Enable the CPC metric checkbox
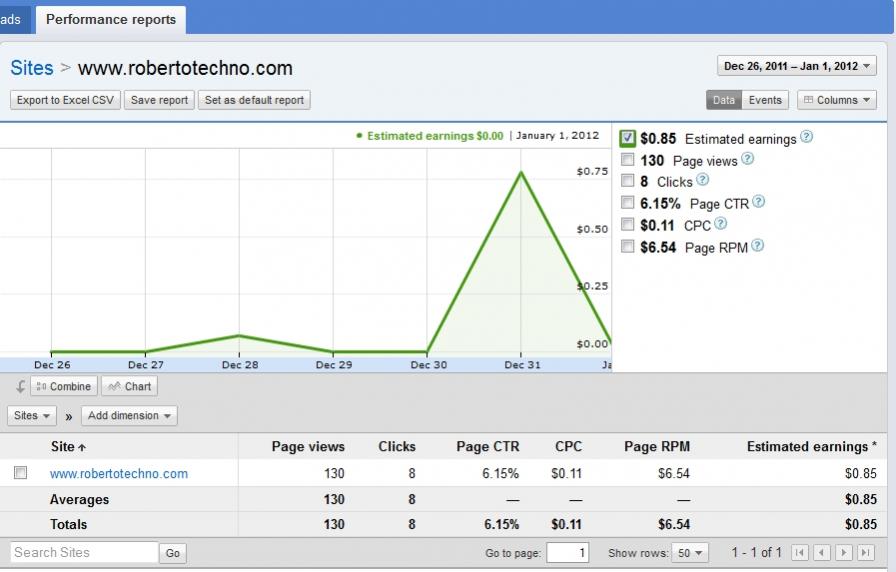Viewport: 896px width, 572px height. tap(627, 224)
